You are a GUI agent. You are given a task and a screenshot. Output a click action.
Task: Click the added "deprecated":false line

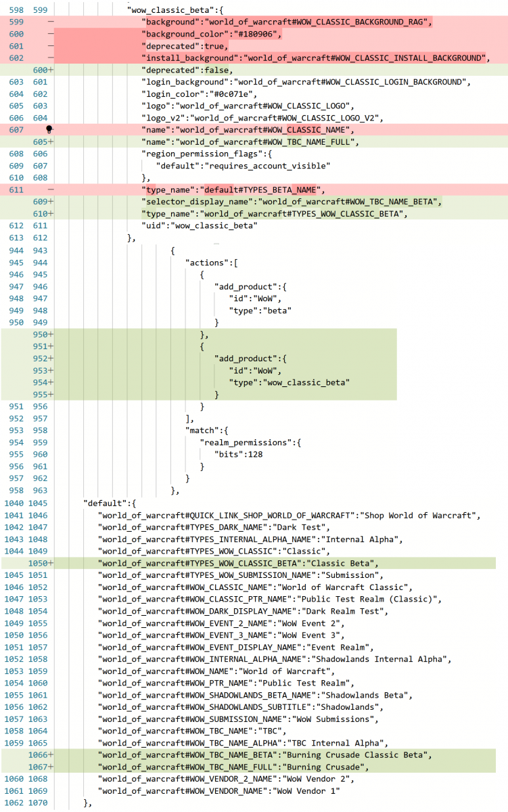click(187, 70)
